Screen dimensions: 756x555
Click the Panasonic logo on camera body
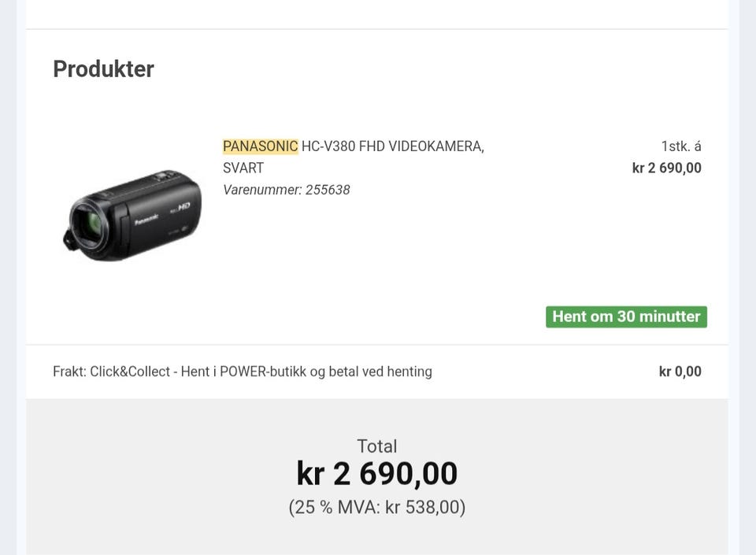click(x=146, y=220)
